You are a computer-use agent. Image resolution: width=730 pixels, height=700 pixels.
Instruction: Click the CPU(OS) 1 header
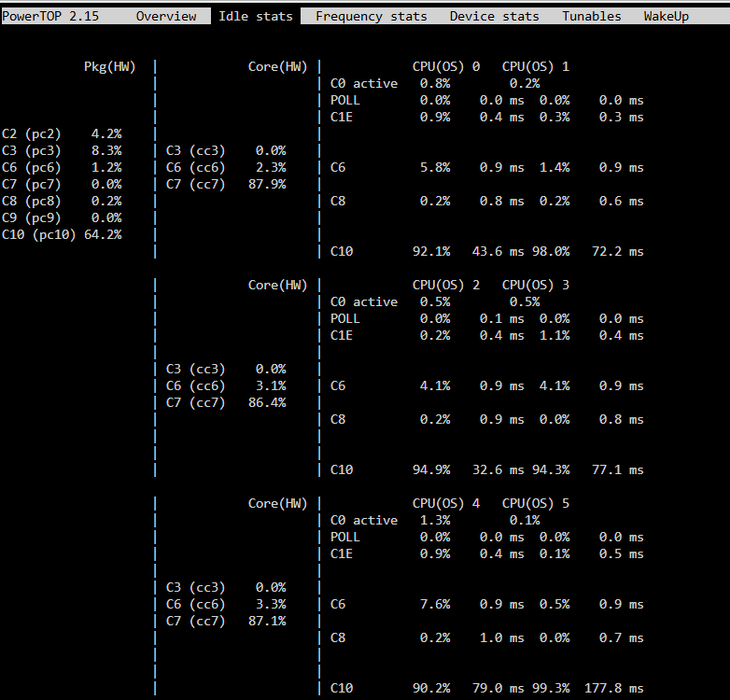point(536,66)
